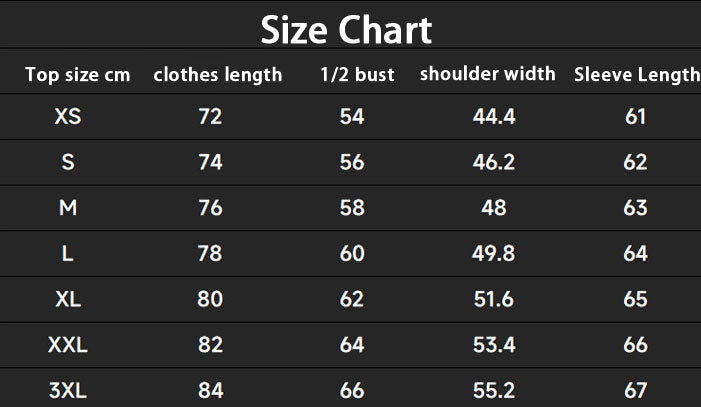701x407 pixels.
Task: Click the 46.2 shoulder width cell
Action: (x=494, y=162)
